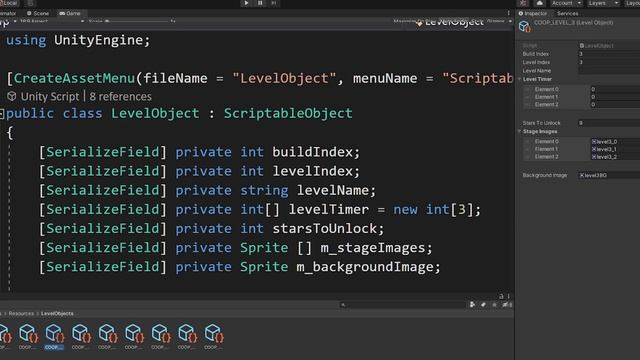Click the Unity Script code lens label
The image size is (640, 360).
[50, 97]
